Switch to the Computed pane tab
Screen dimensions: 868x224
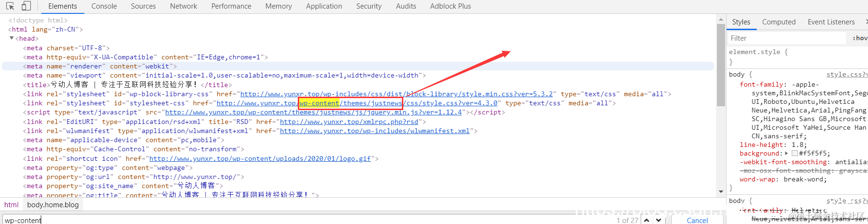click(x=779, y=22)
